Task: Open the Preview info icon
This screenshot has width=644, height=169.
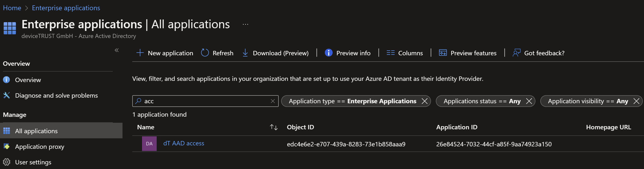Action: [328, 53]
